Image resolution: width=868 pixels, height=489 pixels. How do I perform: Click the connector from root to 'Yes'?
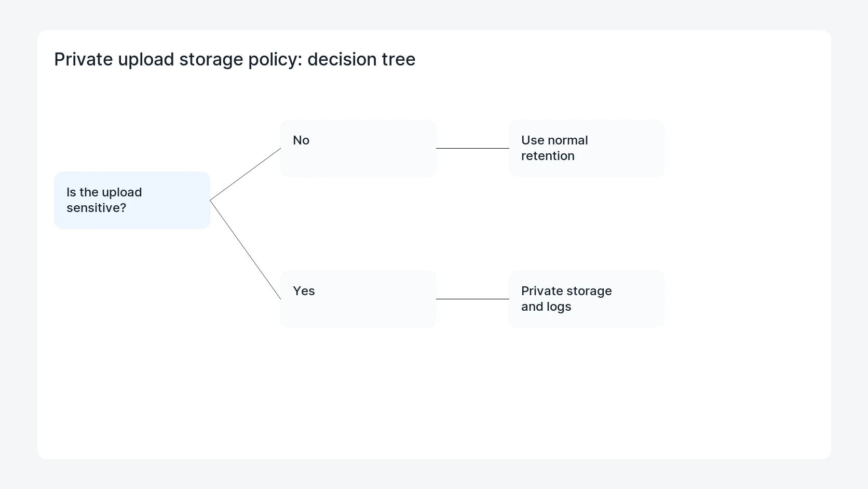[245, 249]
